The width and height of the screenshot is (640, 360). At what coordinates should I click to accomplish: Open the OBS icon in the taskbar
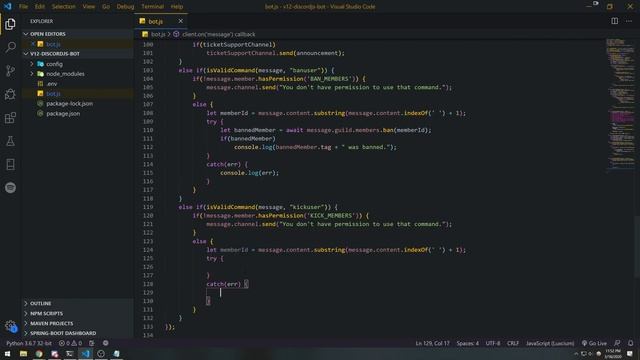[101, 354]
